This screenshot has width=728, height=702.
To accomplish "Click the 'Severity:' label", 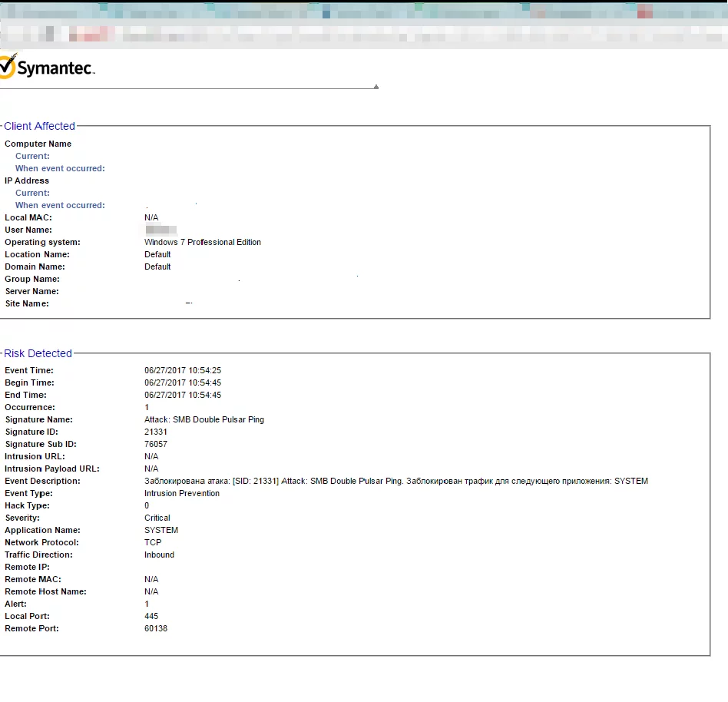I will pyautogui.click(x=22, y=518).
